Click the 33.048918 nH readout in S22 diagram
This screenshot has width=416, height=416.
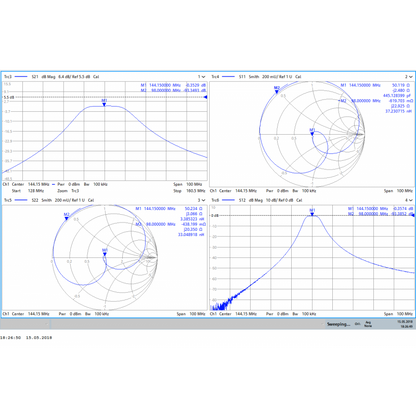191,235
